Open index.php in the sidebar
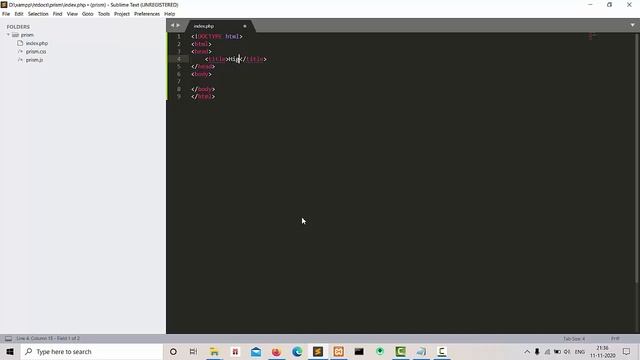Viewport: 640px width, 360px height. point(37,43)
